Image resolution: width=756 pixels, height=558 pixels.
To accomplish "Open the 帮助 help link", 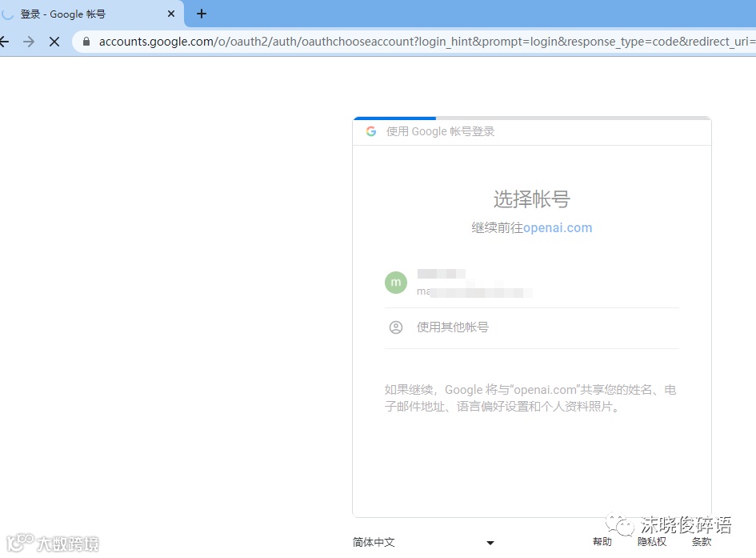I will coord(602,542).
